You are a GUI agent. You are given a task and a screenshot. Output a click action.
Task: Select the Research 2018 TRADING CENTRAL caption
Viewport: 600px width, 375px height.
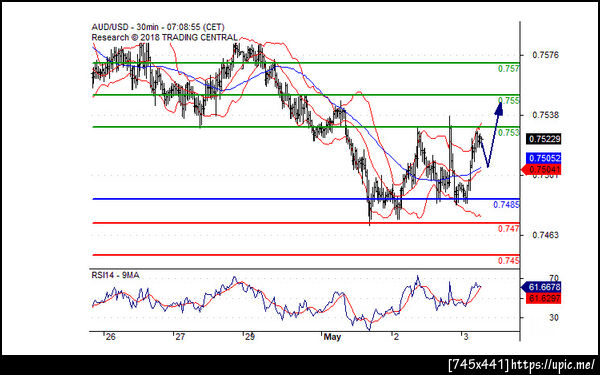(165, 38)
